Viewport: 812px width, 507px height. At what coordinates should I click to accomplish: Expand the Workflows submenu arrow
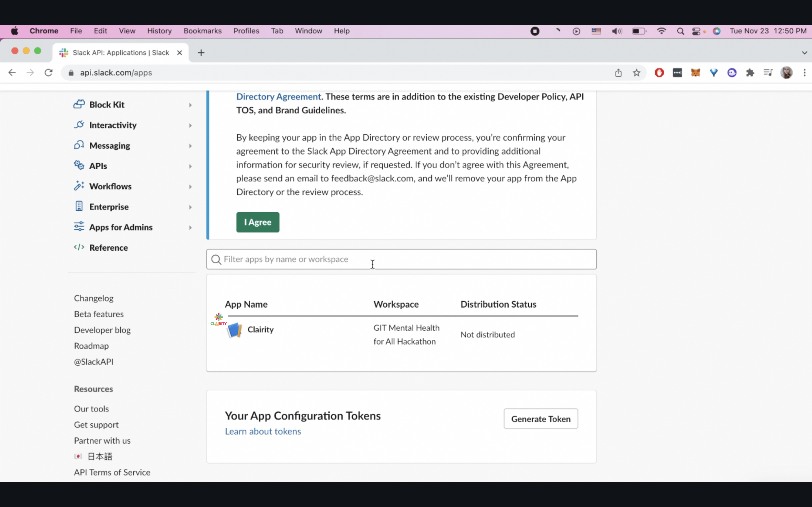click(x=190, y=187)
